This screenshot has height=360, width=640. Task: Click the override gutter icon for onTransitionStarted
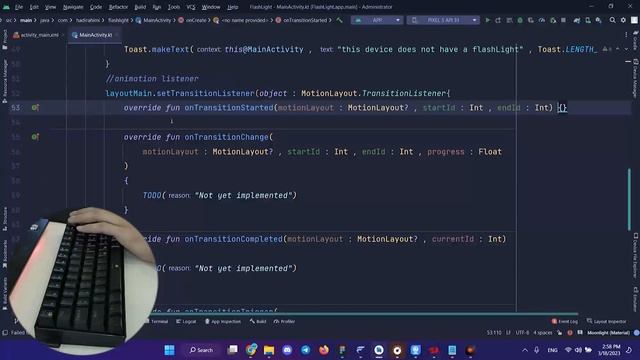35,108
